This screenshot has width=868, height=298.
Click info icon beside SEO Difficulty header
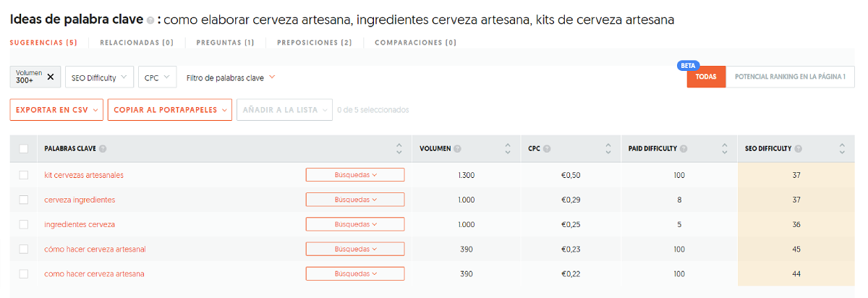[798, 149]
